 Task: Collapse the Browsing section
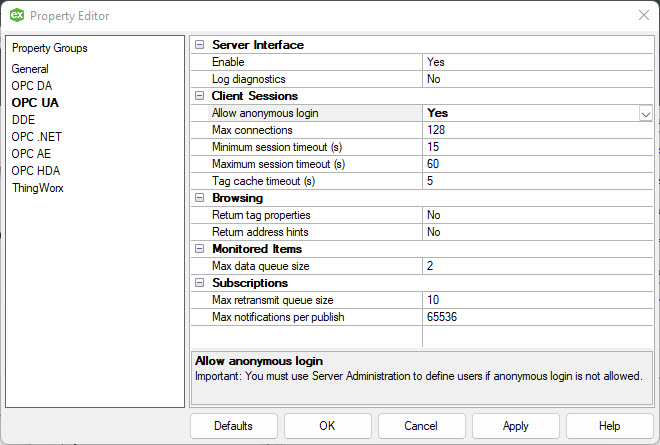click(x=200, y=198)
